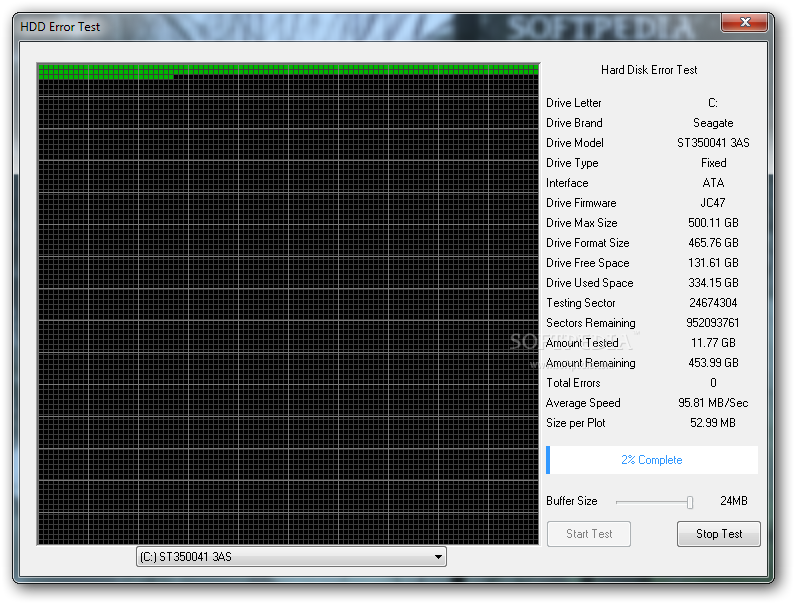
Task: Click the Amount Tested label
Action: (x=582, y=343)
